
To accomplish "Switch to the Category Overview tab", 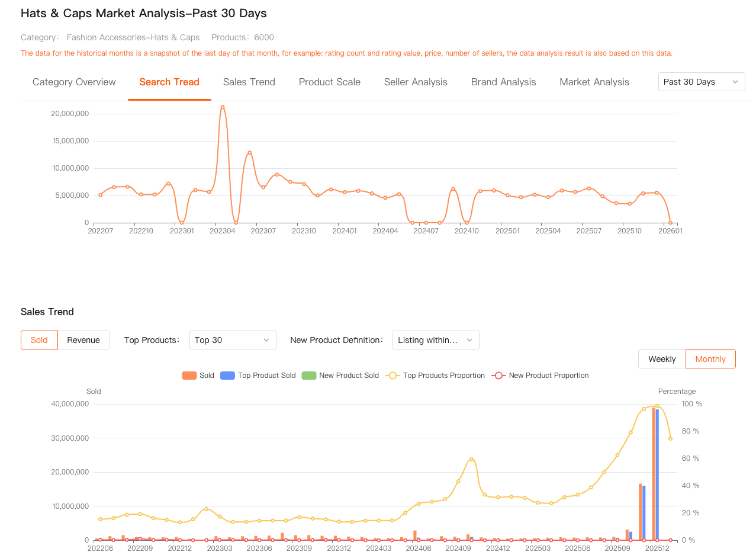I will [x=74, y=82].
